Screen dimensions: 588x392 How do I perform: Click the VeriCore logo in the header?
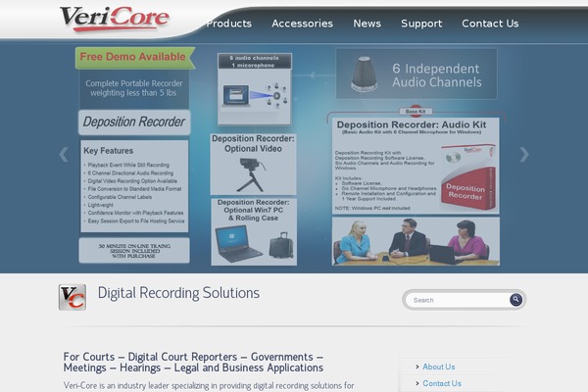click(115, 19)
